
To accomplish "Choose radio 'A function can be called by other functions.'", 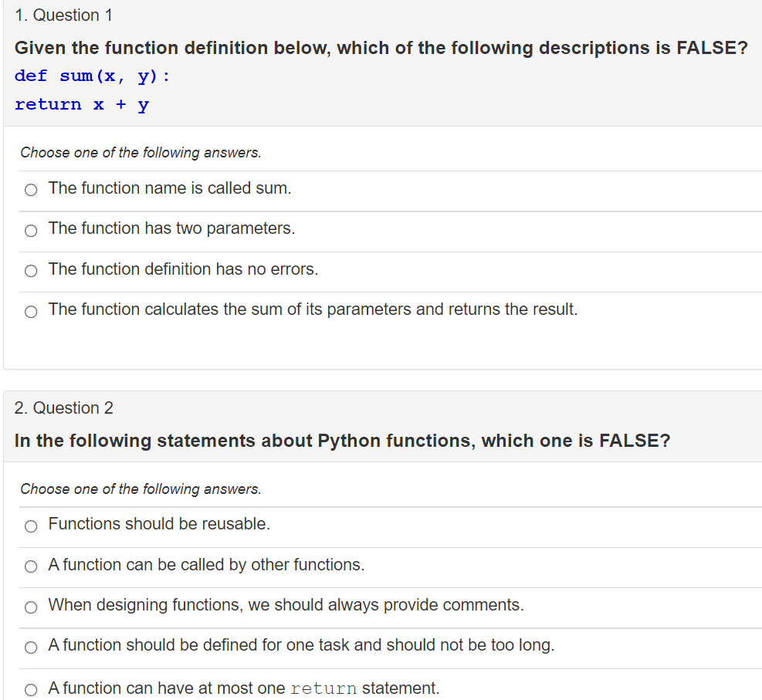I will [x=31, y=566].
